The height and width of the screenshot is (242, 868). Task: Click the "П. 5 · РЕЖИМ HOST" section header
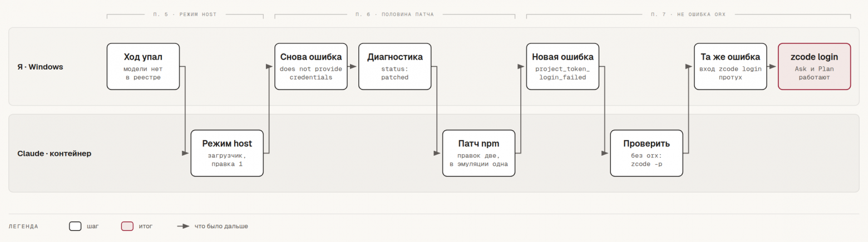[185, 14]
